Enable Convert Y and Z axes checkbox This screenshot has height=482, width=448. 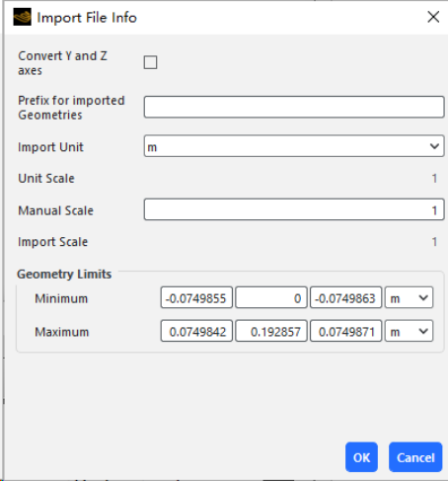(150, 62)
